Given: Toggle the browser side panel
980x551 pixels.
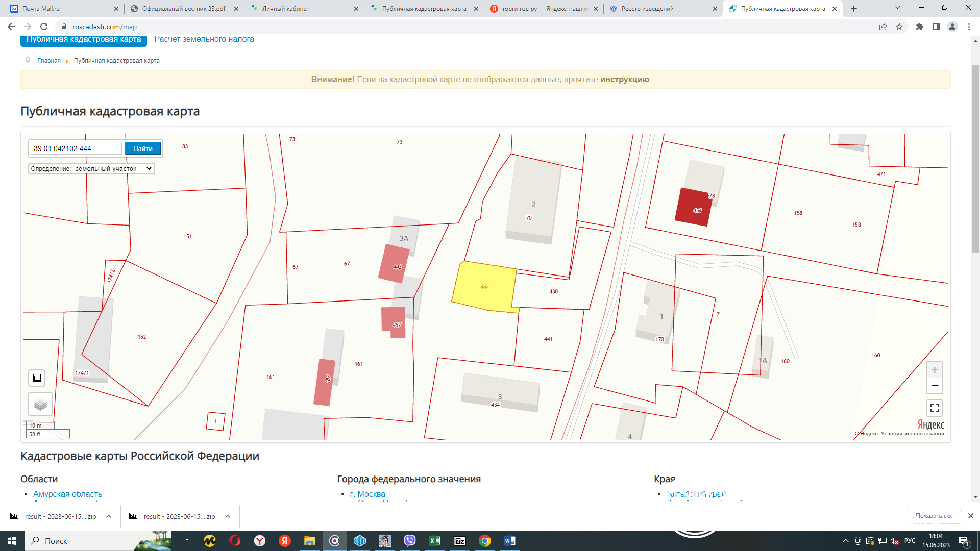Looking at the screenshot, I should point(936,27).
